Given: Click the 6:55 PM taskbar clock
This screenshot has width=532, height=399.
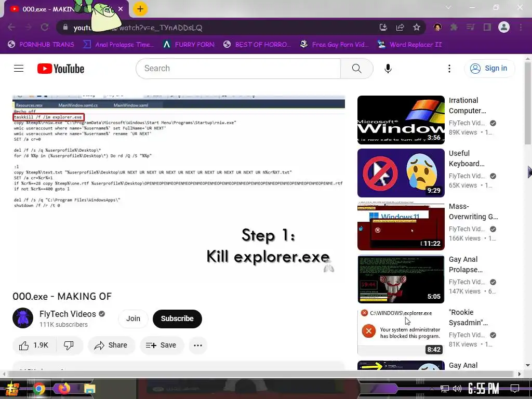Looking at the screenshot, I should [484, 388].
